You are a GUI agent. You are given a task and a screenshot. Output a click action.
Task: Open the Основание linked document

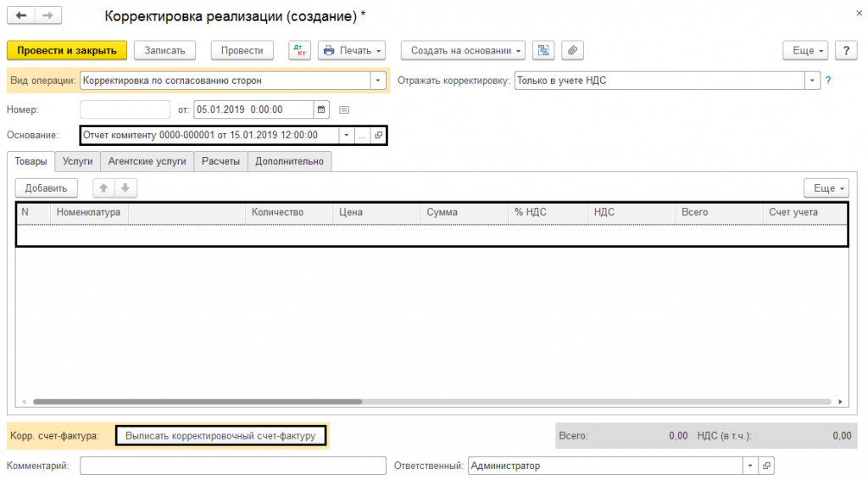pyautogui.click(x=378, y=135)
